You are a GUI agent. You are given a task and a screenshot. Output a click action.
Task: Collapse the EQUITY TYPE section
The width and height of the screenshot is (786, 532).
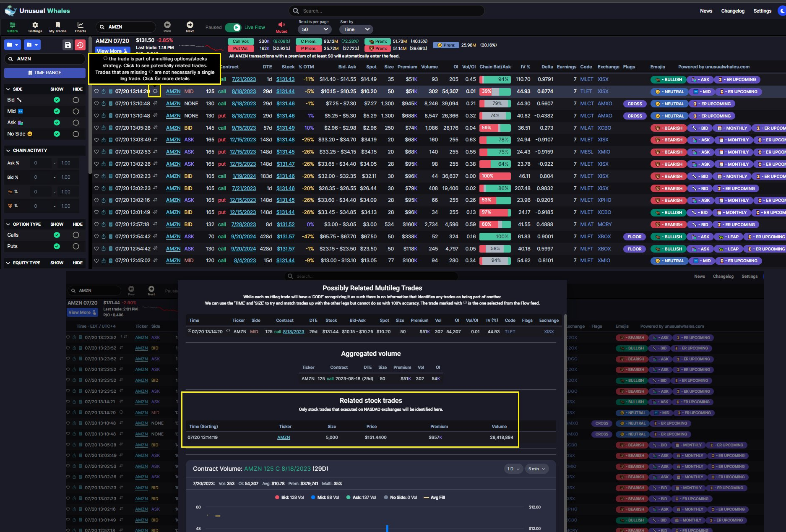[x=8, y=263]
